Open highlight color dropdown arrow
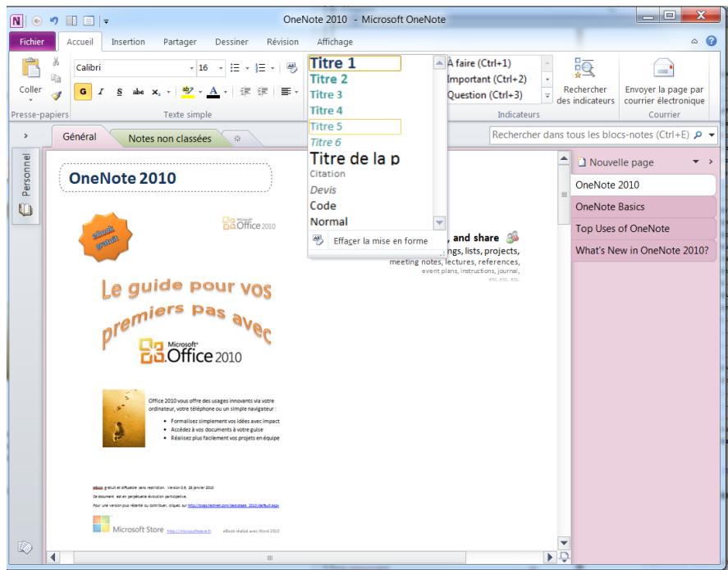Image resolution: width=728 pixels, height=570 pixels. coord(200,92)
